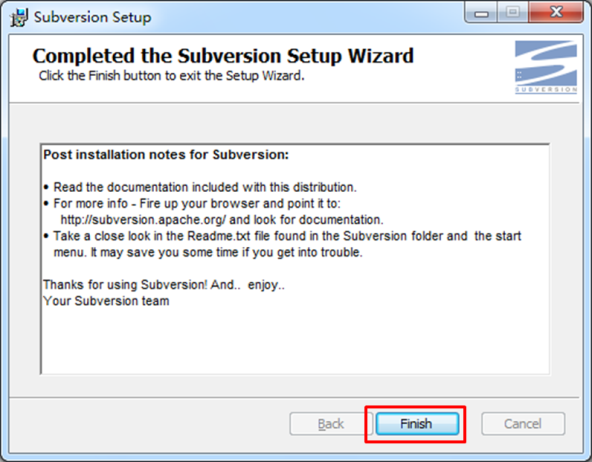Click the greyed-out Back button

coord(331,424)
